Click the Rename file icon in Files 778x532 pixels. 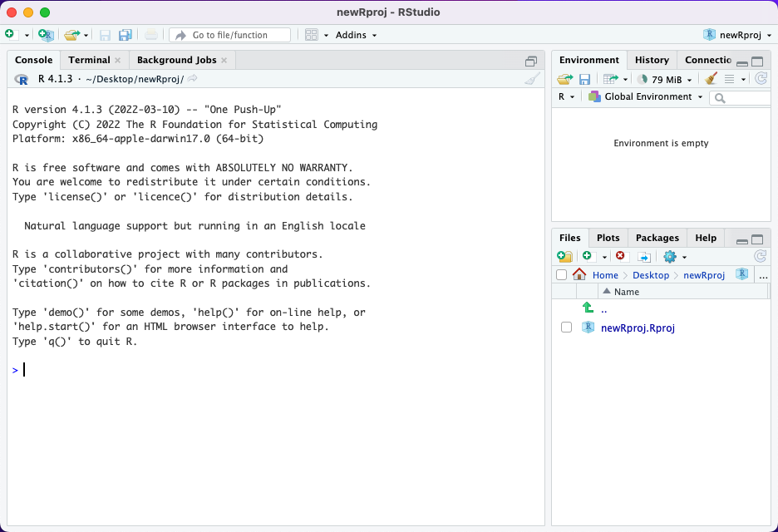(x=643, y=257)
